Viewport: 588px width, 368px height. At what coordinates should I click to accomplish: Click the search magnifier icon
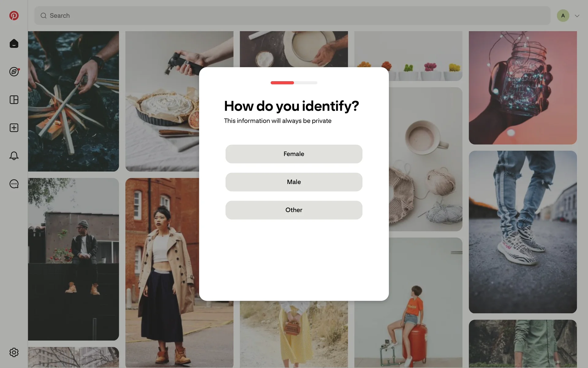(x=43, y=16)
